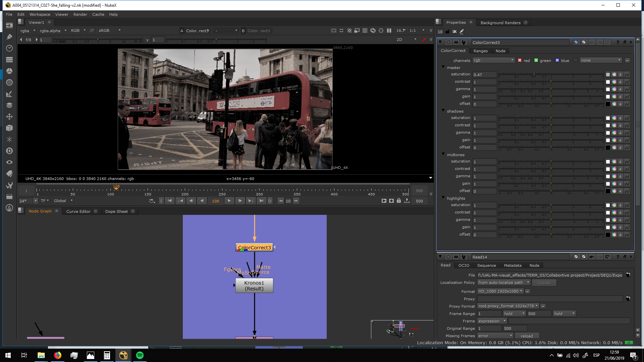The image size is (644, 362).
Task: Open the Transform nodes move icon
Action: 9,117
